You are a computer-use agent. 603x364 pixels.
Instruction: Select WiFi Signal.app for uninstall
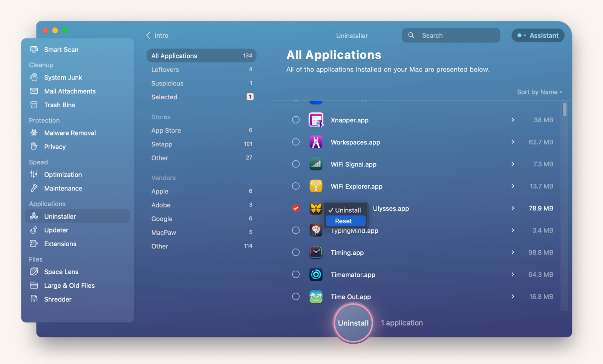[296, 164]
